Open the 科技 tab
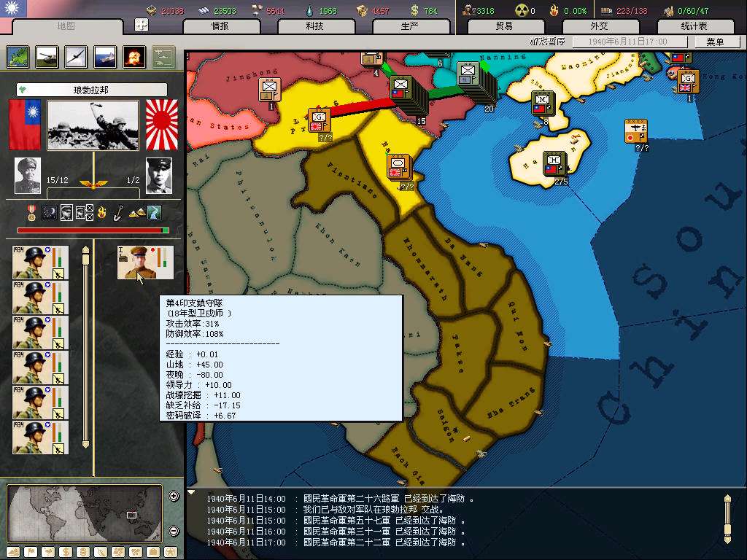The height and width of the screenshot is (560, 747). 315,26
